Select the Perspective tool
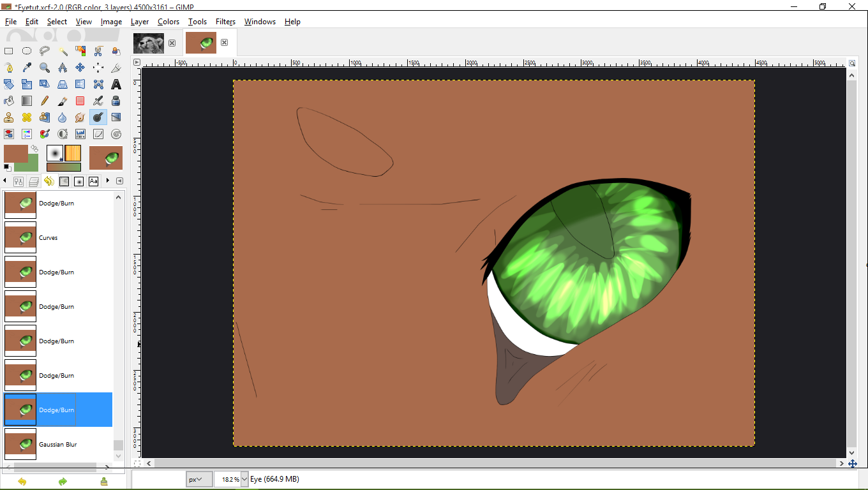 click(63, 84)
